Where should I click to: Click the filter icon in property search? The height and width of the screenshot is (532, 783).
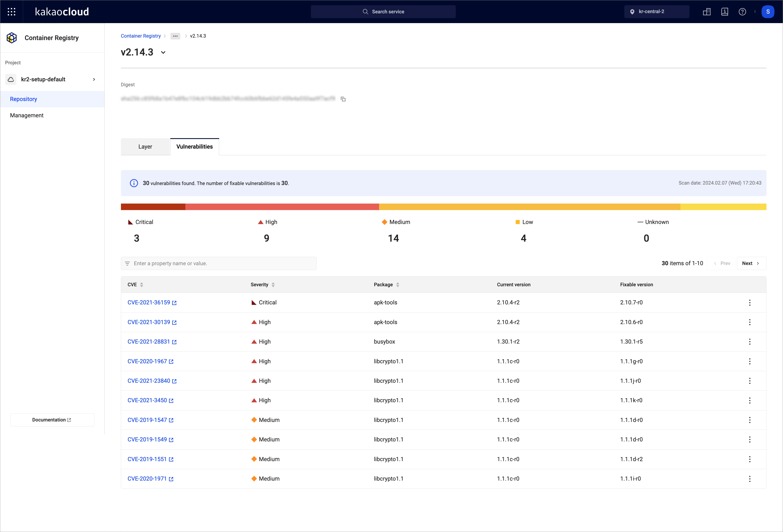pyautogui.click(x=127, y=264)
